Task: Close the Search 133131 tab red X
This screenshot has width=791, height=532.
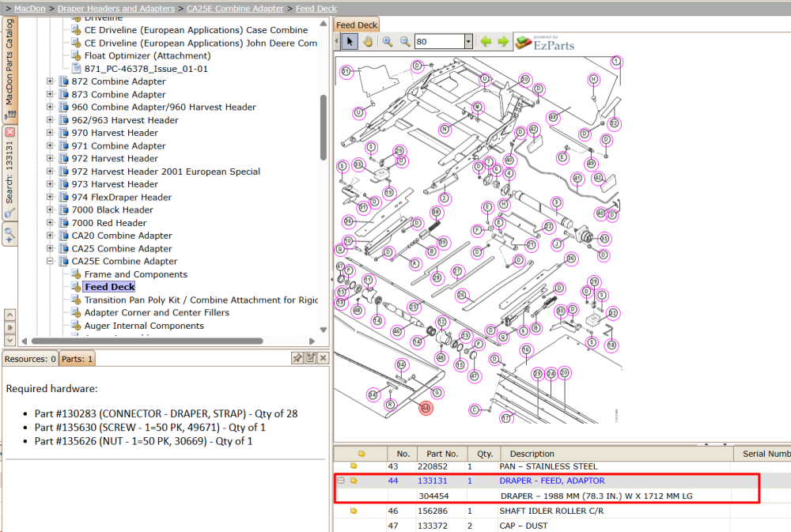Action: (10, 132)
